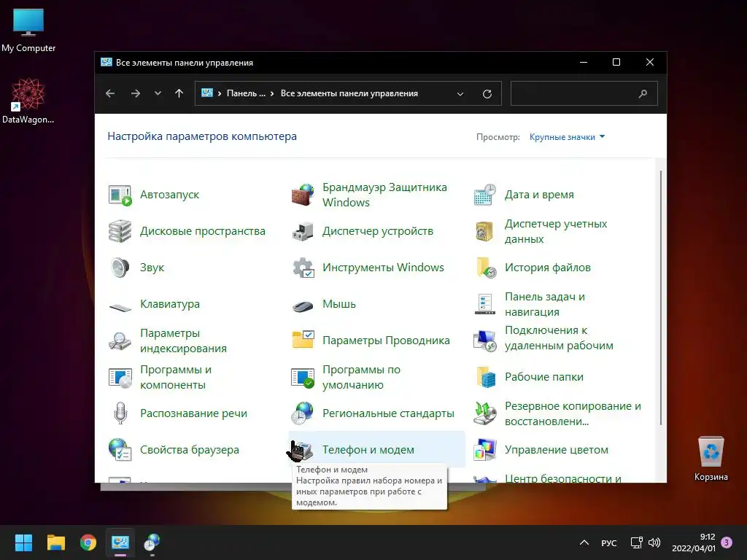Open the Autorun (Автозапуск) icon

click(120, 195)
